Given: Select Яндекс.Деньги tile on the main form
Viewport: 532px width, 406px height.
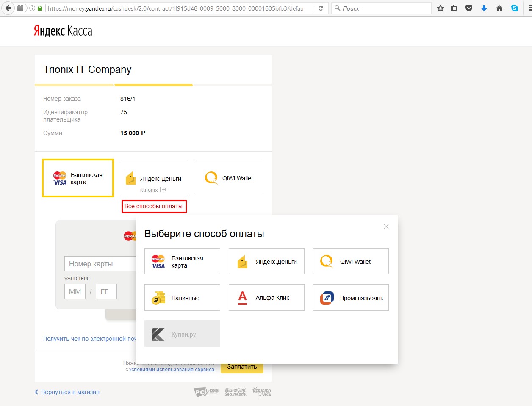Looking at the screenshot, I should point(153,178).
